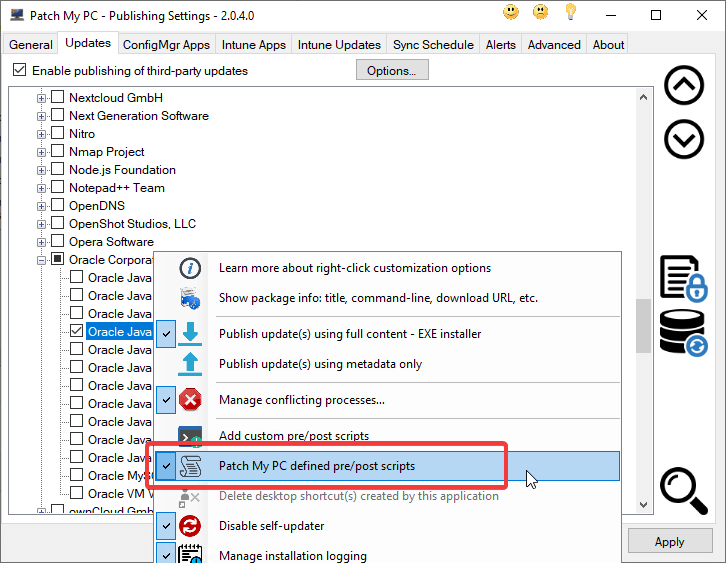
Task: Expand the OpenShot Studios, LLC node
Action: click(x=41, y=225)
